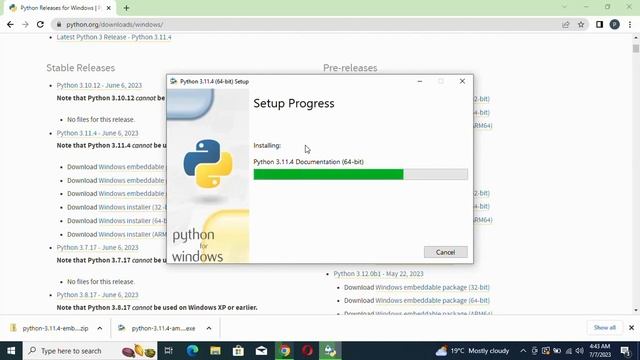The height and width of the screenshot is (360, 640).
Task: Open Python 3.12.0b1 - May 22, 2023 link
Action: tap(378, 273)
